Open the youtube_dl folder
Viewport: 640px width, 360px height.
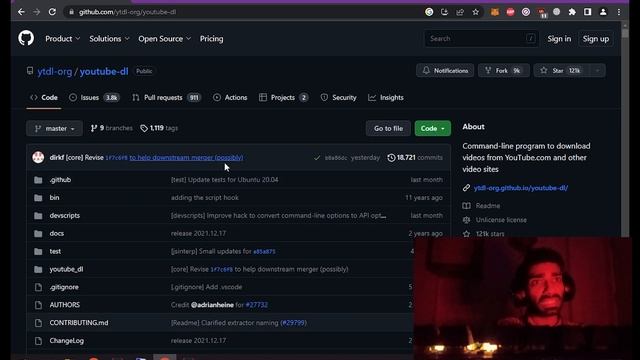66,269
